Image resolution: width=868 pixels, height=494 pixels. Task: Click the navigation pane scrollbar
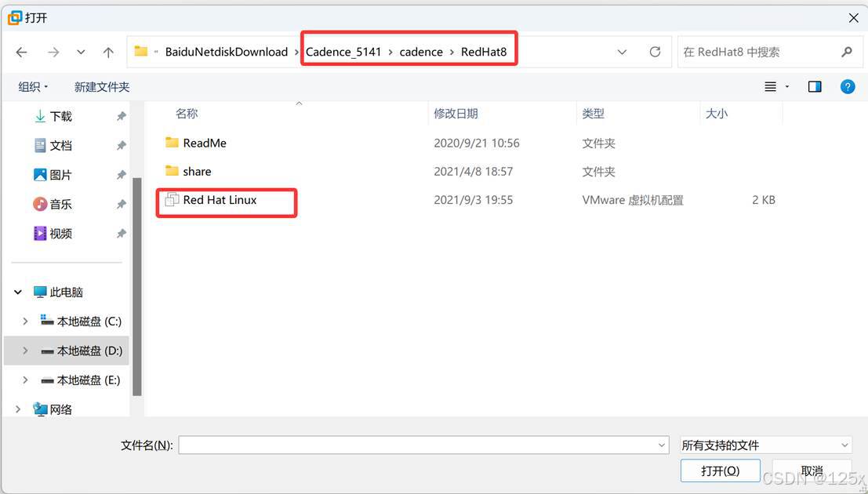136,286
